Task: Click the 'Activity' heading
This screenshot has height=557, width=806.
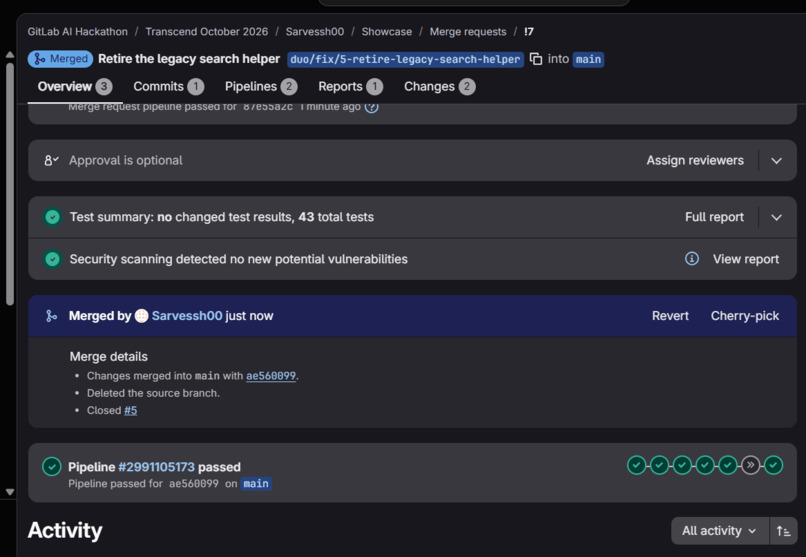Action: tap(65, 530)
